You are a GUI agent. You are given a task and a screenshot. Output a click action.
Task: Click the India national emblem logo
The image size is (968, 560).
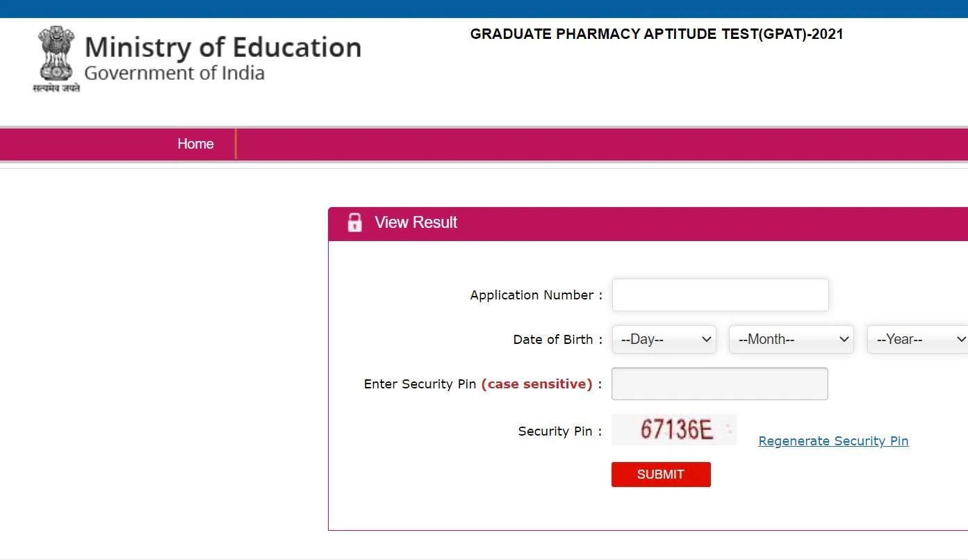coord(56,53)
